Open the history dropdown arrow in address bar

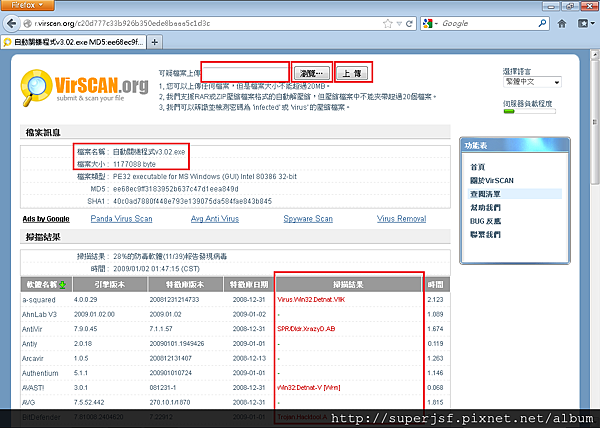point(399,24)
